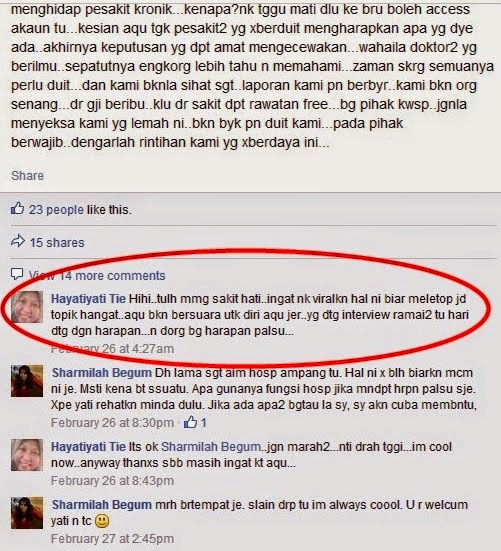
Task: Click the February 26 at 4:27am timestamp
Action: tap(112, 349)
